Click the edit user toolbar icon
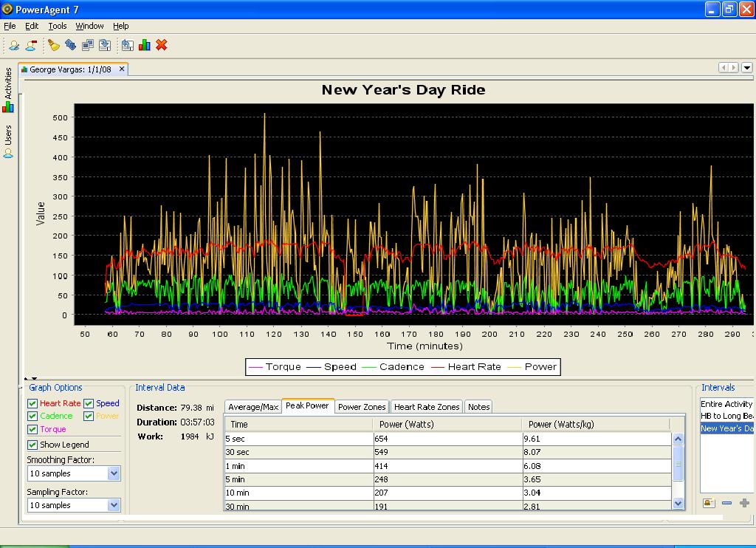Screen dimensions: 756x548 (x=14, y=45)
